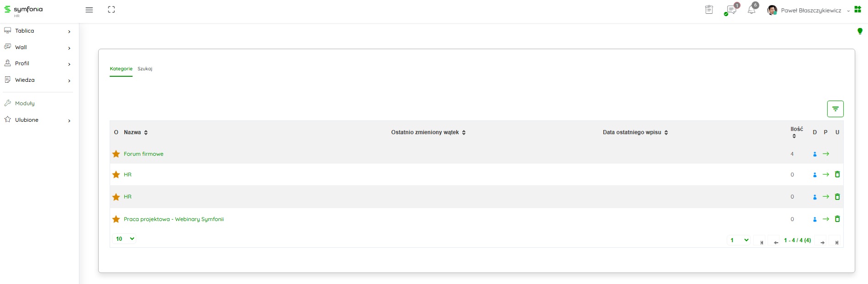Sort the table by Nazwa column

tap(135, 132)
